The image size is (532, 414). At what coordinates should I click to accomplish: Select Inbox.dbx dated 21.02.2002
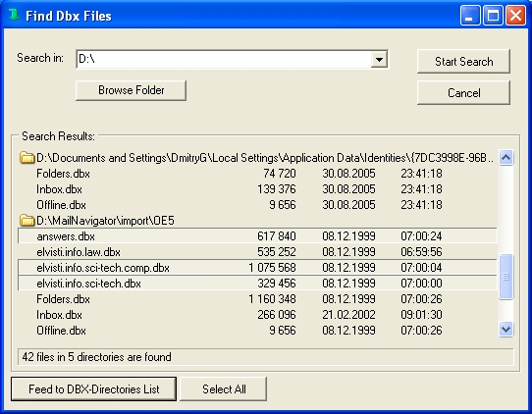(x=257, y=315)
